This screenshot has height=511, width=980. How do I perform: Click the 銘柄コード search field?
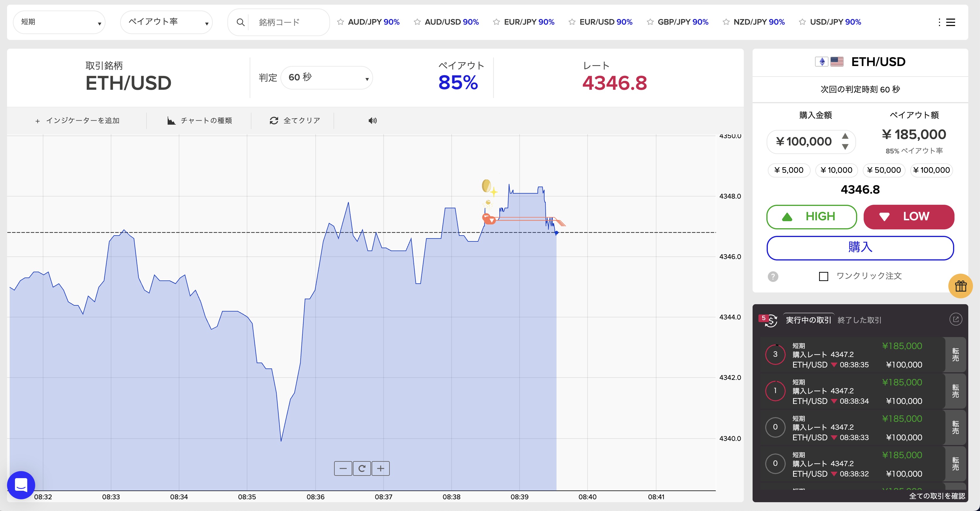click(289, 23)
